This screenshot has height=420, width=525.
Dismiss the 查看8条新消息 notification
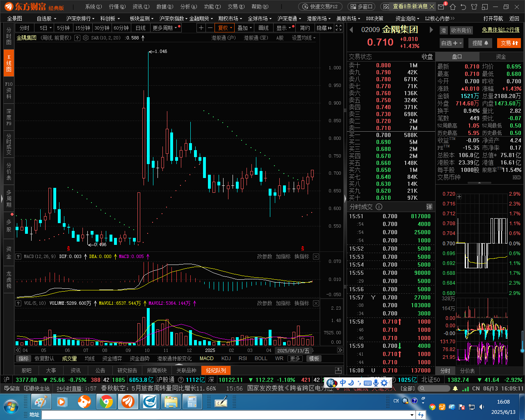(432, 7)
